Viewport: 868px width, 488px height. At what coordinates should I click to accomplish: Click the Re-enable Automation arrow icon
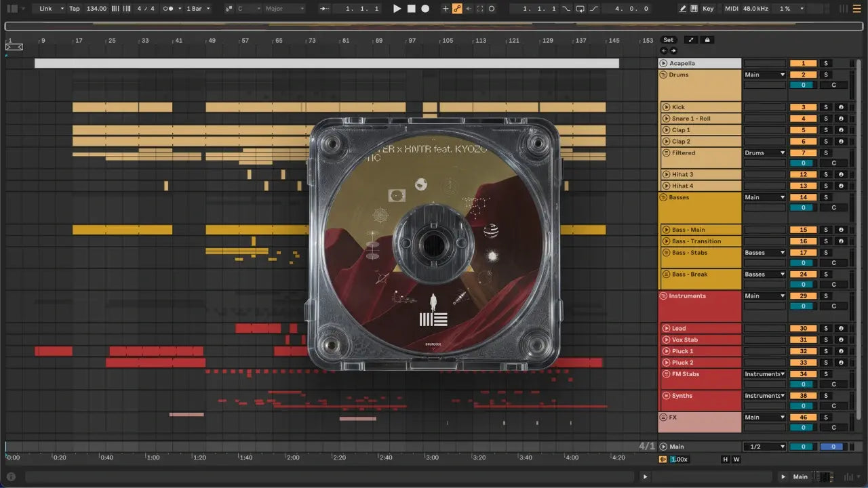(x=469, y=9)
